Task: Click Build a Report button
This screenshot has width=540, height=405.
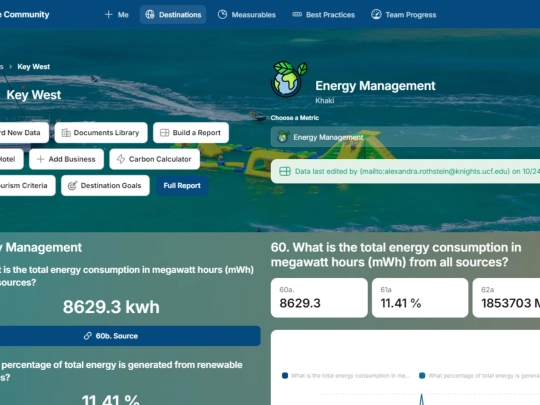Action: pyautogui.click(x=191, y=133)
